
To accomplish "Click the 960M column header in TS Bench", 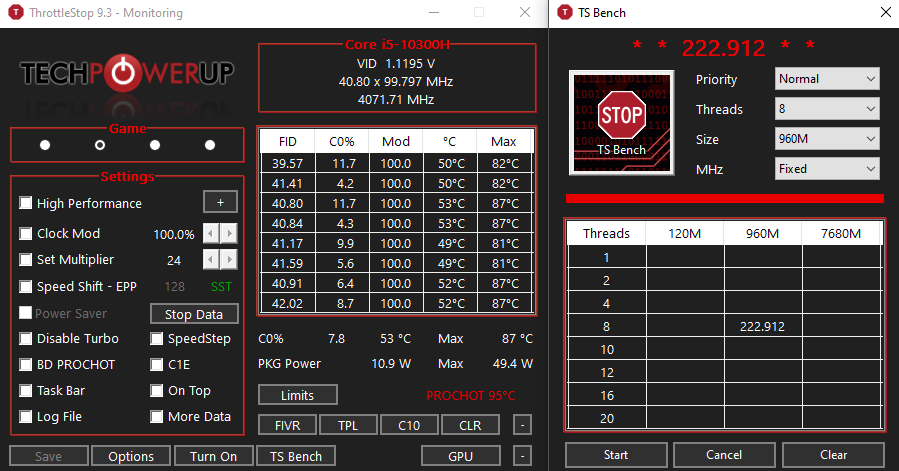I will click(x=762, y=233).
